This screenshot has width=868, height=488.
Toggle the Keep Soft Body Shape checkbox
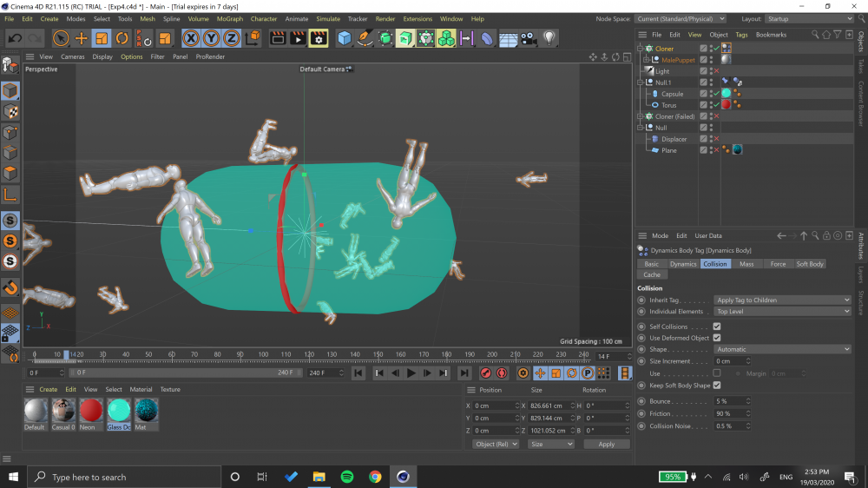click(717, 386)
